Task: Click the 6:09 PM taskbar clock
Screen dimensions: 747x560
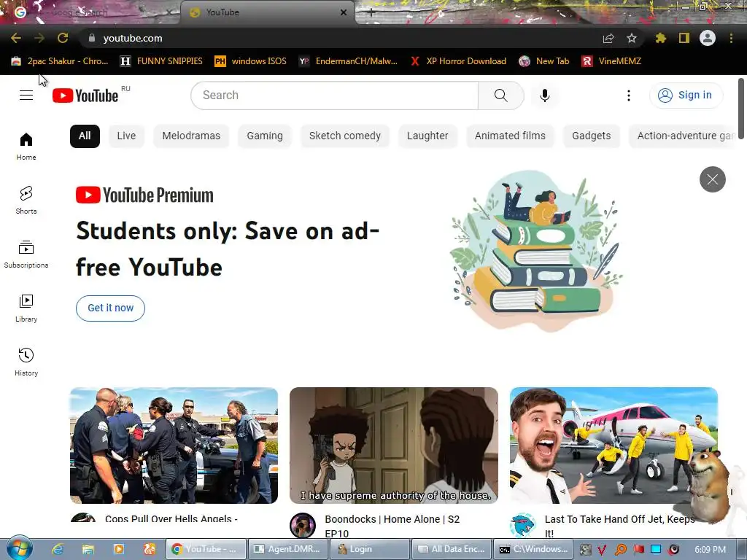Action: coord(710,550)
